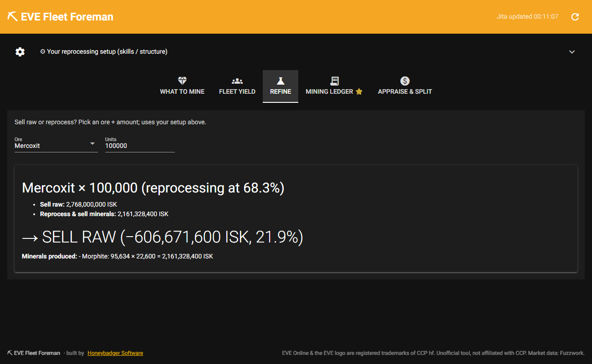Image resolution: width=592 pixels, height=364 pixels.
Task: Click the settings gear icon
Action: click(x=20, y=52)
